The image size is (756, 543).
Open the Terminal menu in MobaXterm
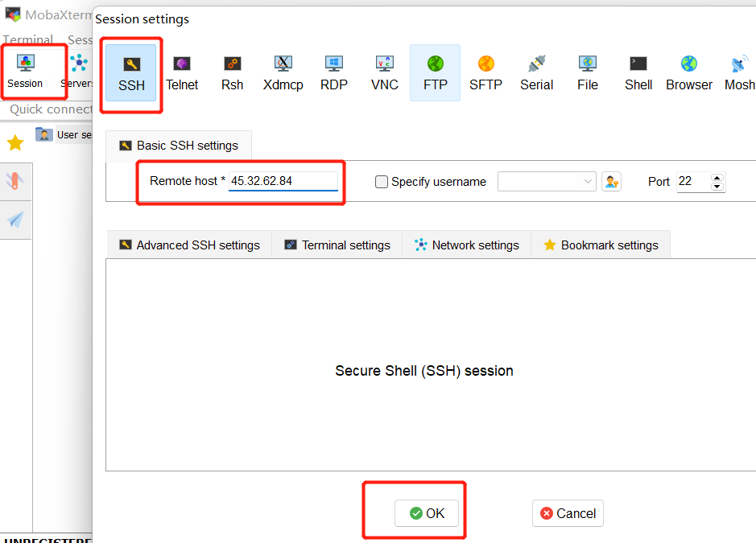coord(28,39)
